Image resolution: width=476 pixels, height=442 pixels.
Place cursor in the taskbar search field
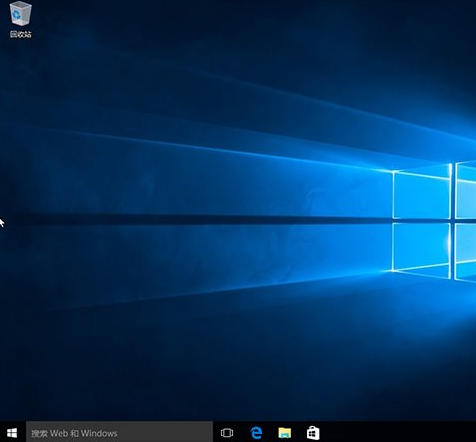click(119, 433)
